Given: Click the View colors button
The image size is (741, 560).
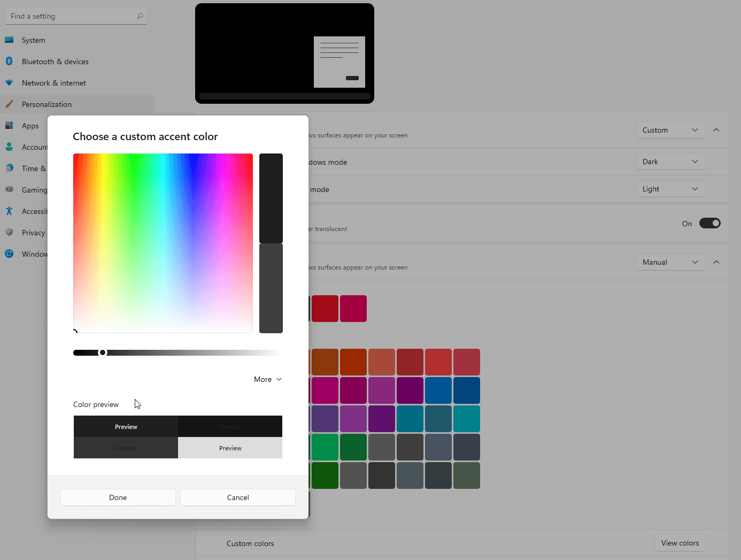Looking at the screenshot, I should (x=680, y=543).
